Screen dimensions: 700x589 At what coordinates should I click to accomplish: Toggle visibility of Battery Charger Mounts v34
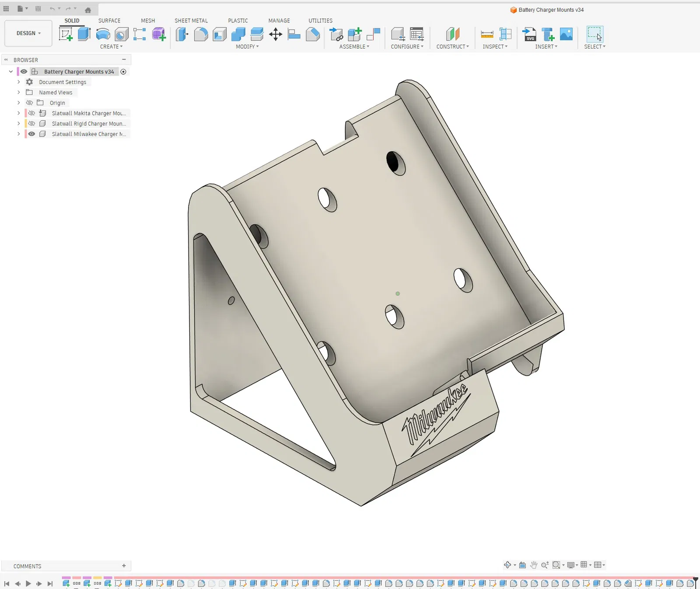click(24, 72)
